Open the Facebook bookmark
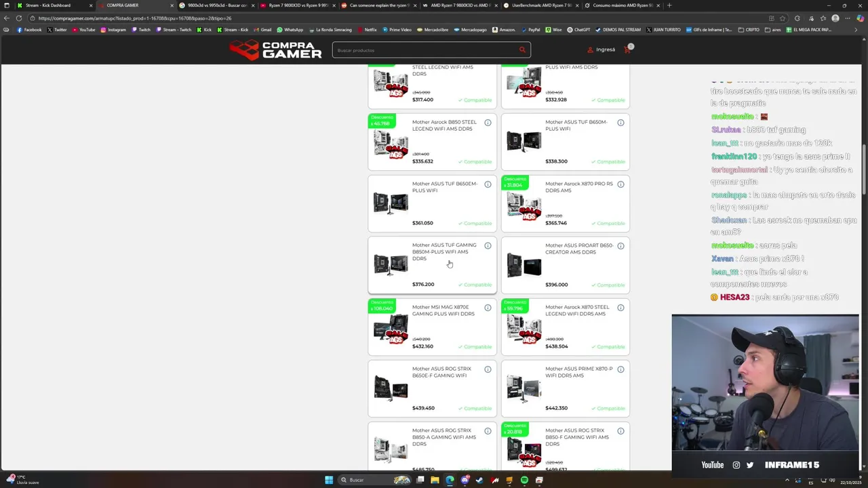 [29, 30]
